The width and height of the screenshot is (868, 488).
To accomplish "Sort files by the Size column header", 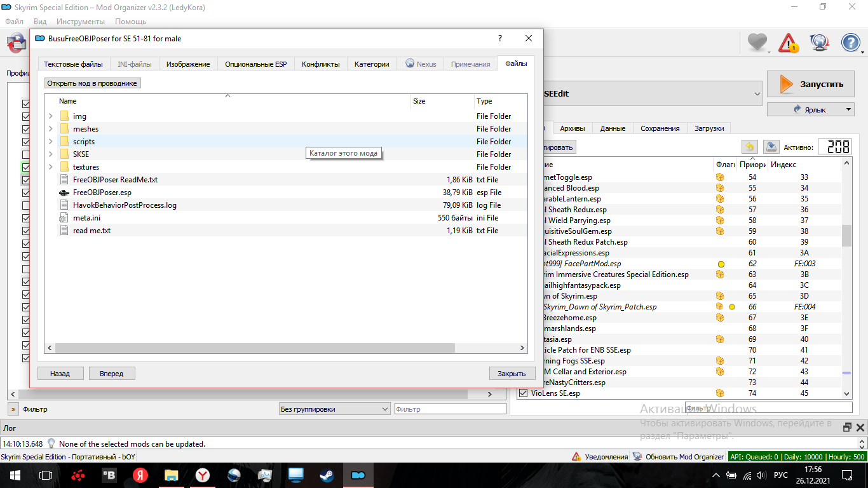I will (442, 101).
